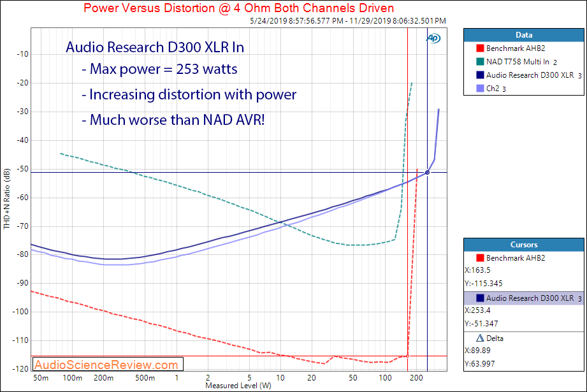Click the date-time stamp above the graph
This screenshot has width=587, height=392.
coord(348,21)
